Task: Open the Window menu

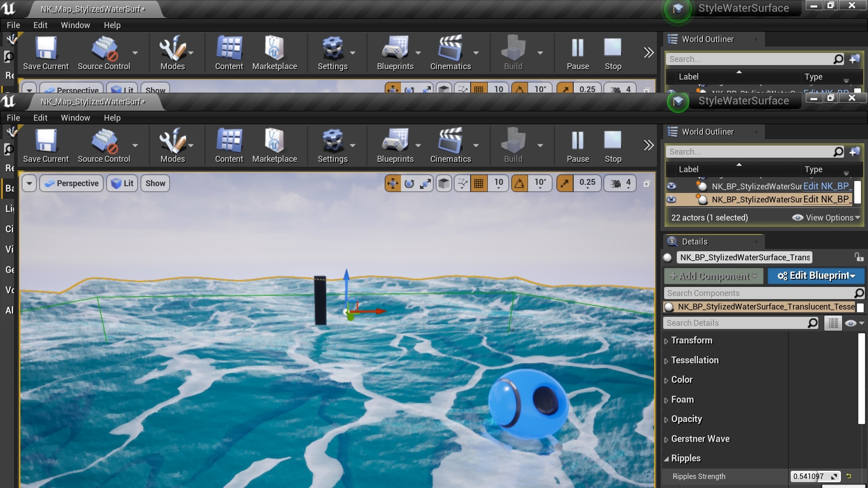Action: click(75, 117)
